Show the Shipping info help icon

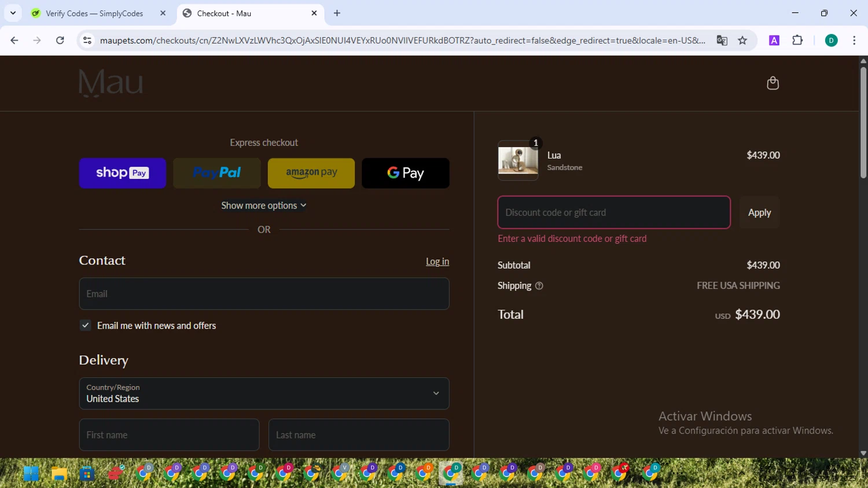(539, 286)
